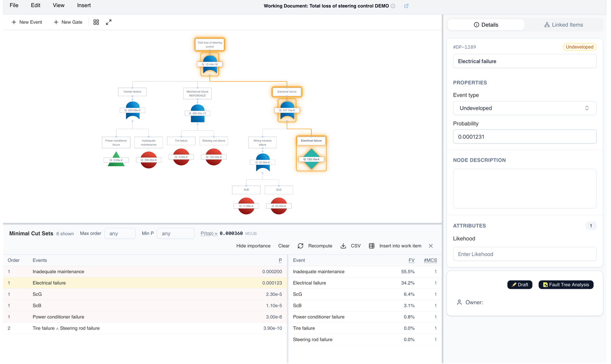Image resolution: width=611 pixels, height=364 pixels.
Task: Sort cut sets by the P column header
Action: pos(280,260)
